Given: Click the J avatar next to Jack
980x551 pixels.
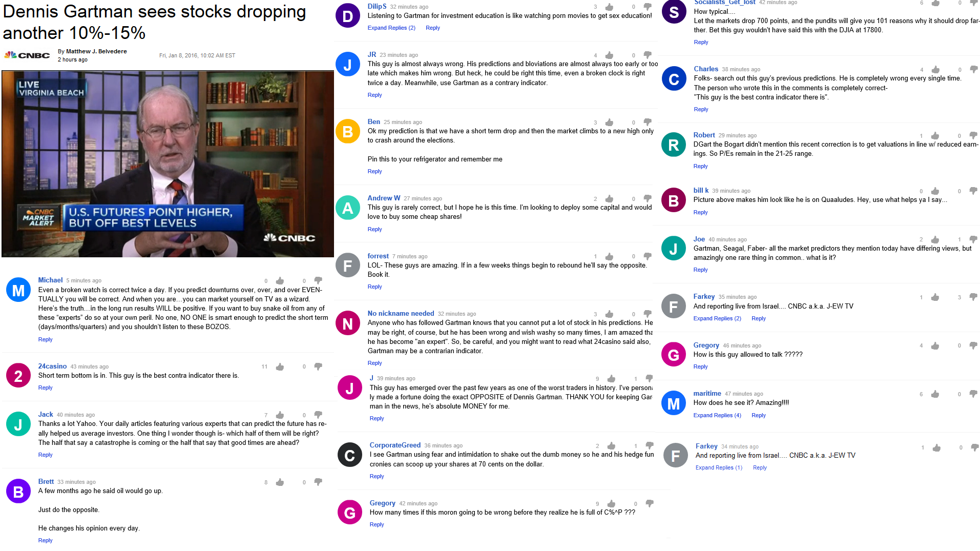Looking at the screenshot, I should (18, 424).
